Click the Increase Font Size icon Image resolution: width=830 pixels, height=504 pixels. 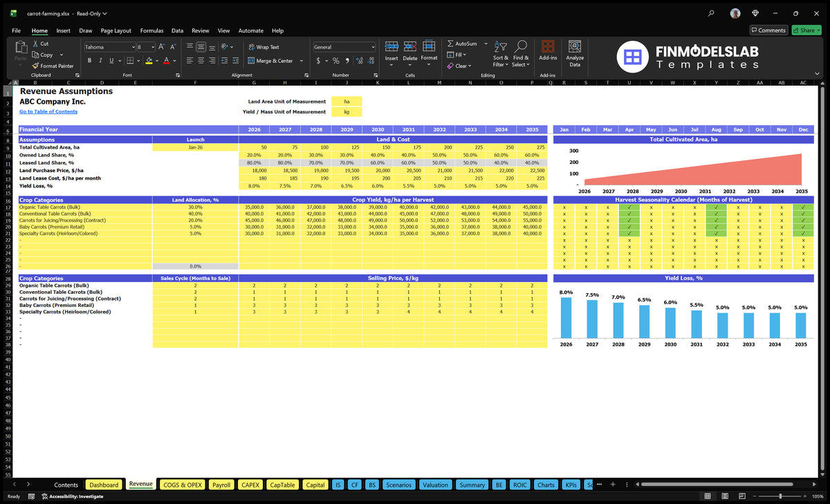(x=162, y=47)
